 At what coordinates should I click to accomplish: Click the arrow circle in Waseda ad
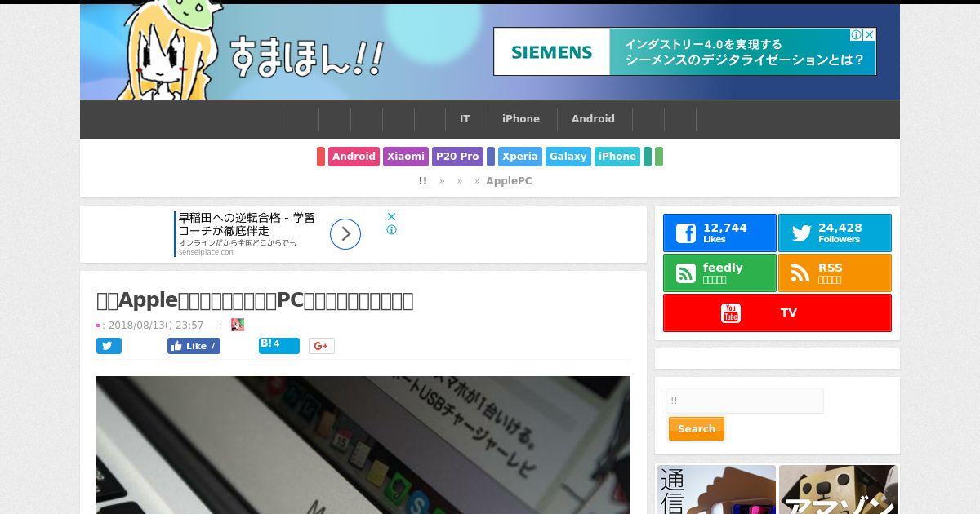(x=345, y=235)
